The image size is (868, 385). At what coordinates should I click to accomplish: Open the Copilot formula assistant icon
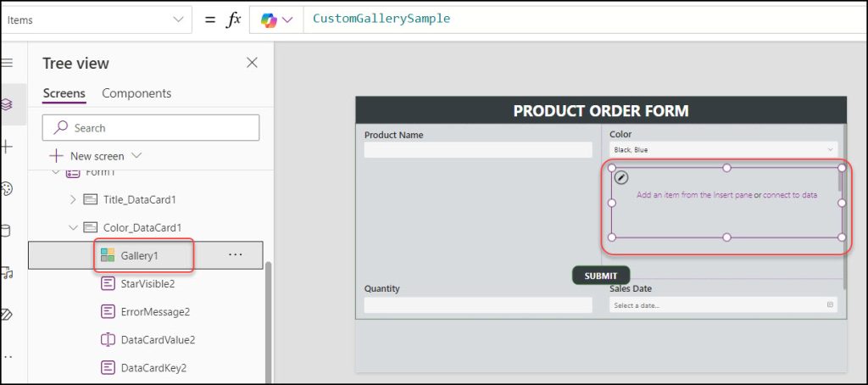coord(269,20)
